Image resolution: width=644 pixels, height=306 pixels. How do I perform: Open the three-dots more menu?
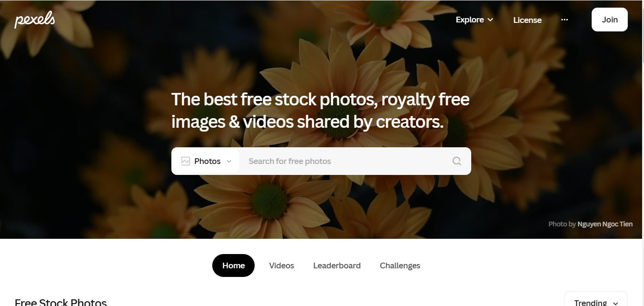(565, 20)
